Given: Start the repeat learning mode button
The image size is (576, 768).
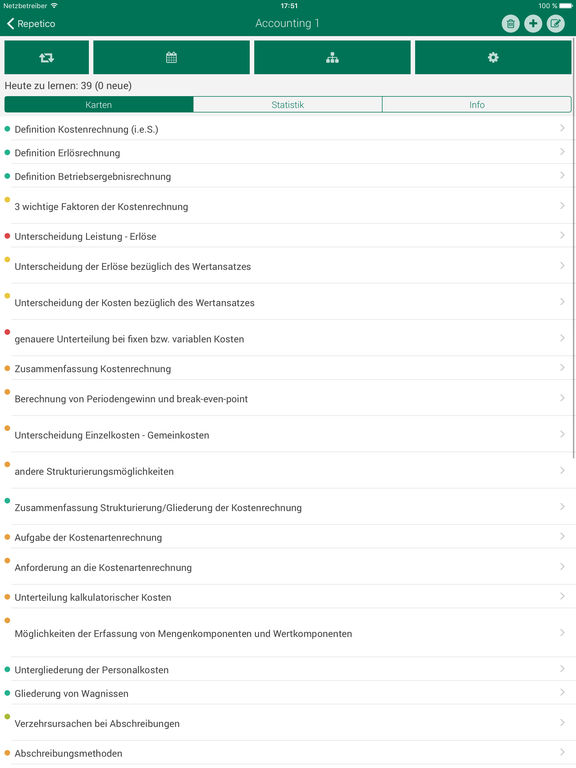Looking at the screenshot, I should (47, 57).
